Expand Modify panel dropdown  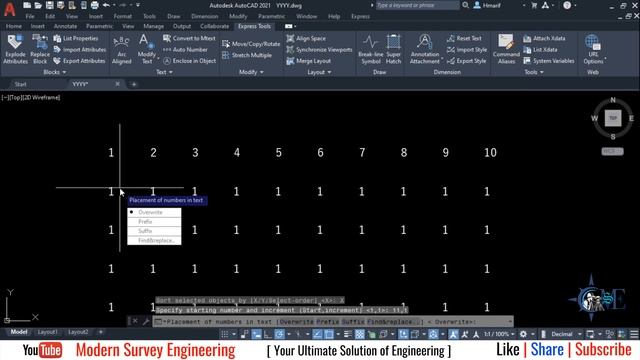[x=251, y=72]
